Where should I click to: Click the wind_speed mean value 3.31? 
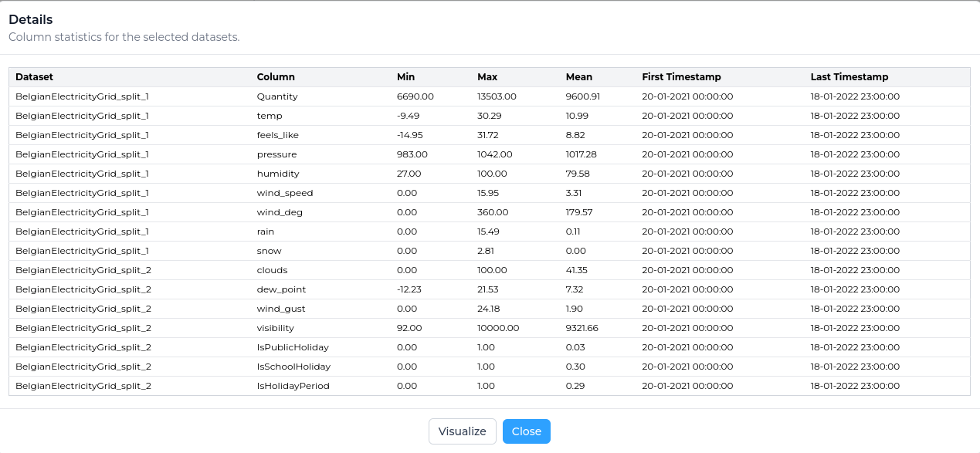coord(575,193)
